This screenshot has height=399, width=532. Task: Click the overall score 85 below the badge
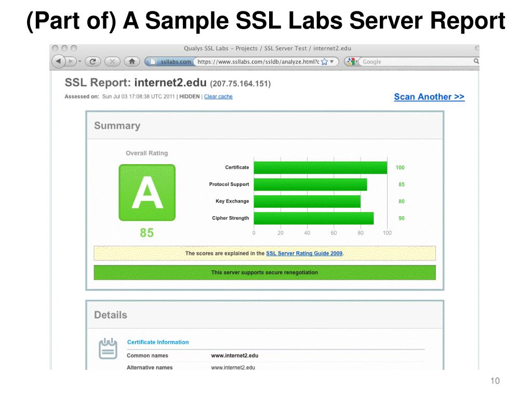(x=147, y=233)
